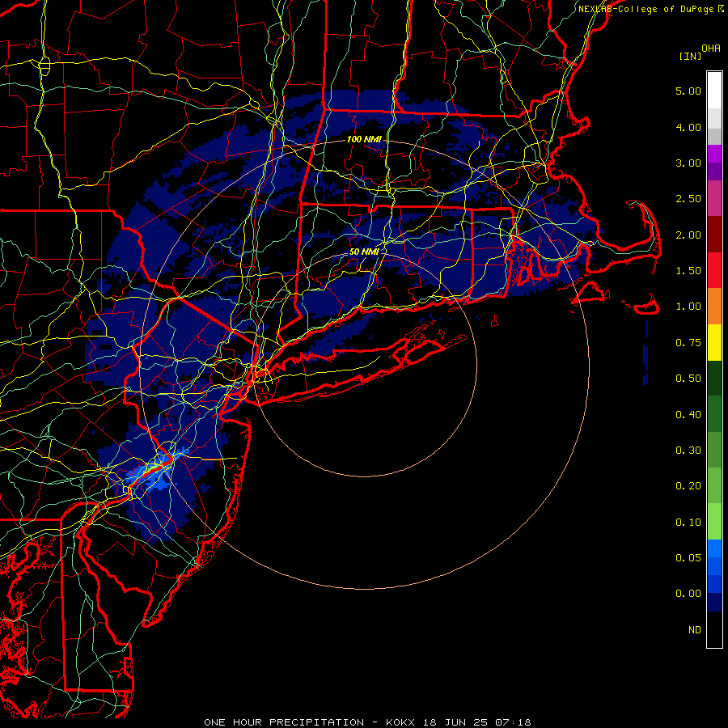Click the yellow 0.75 legend swatch
Screen dimensions: 728x728
714,342
